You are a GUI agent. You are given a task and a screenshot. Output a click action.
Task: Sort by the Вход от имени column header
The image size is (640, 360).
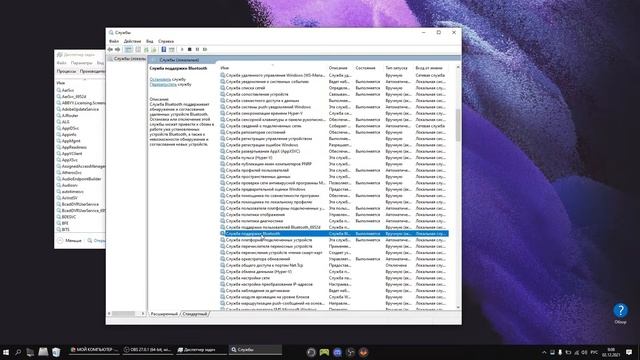(x=429, y=68)
